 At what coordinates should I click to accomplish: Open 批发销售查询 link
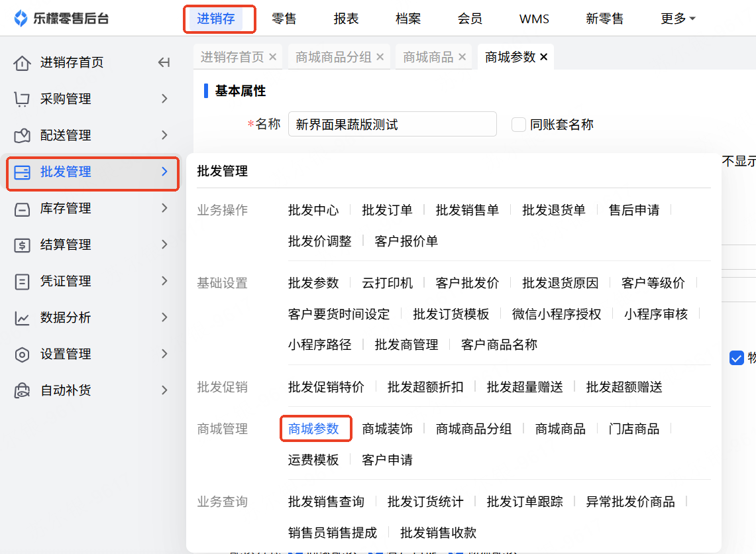point(326,502)
